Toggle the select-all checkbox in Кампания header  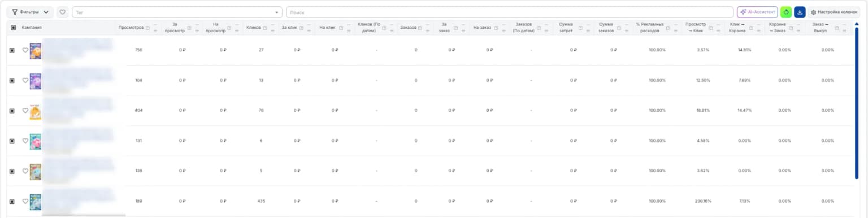14,28
